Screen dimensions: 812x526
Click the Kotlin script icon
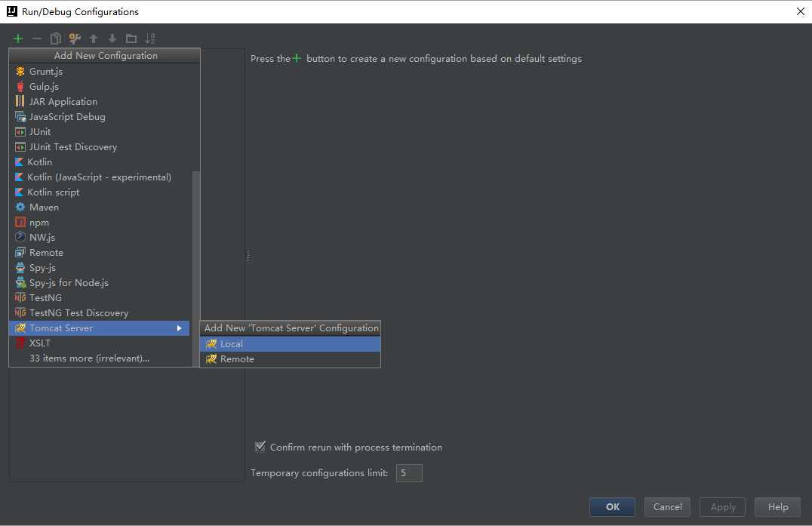coord(19,192)
